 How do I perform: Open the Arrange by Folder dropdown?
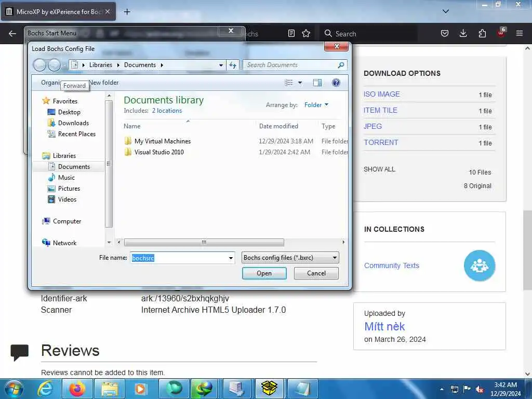click(316, 105)
